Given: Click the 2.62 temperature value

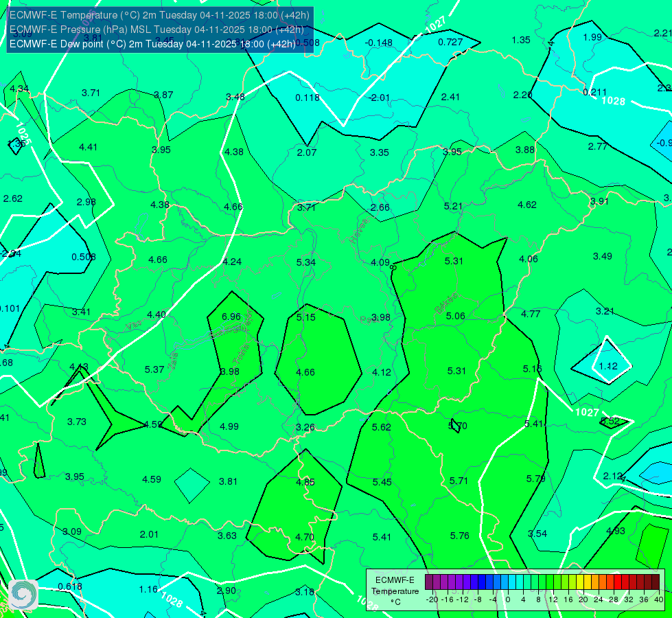Looking at the screenshot, I should click(x=12, y=198).
